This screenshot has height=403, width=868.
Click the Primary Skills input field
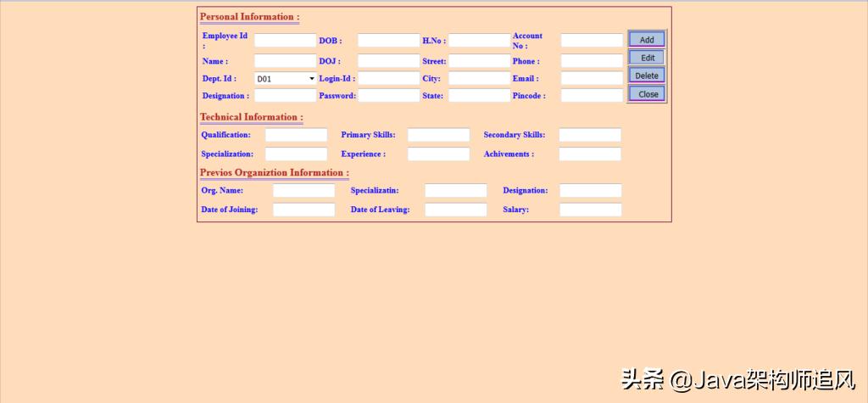pos(438,135)
